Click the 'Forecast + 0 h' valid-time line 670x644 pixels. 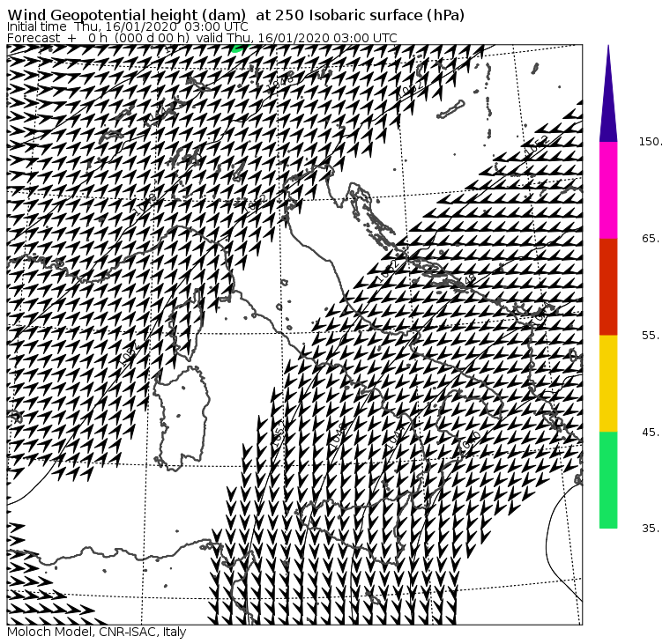[202, 38]
